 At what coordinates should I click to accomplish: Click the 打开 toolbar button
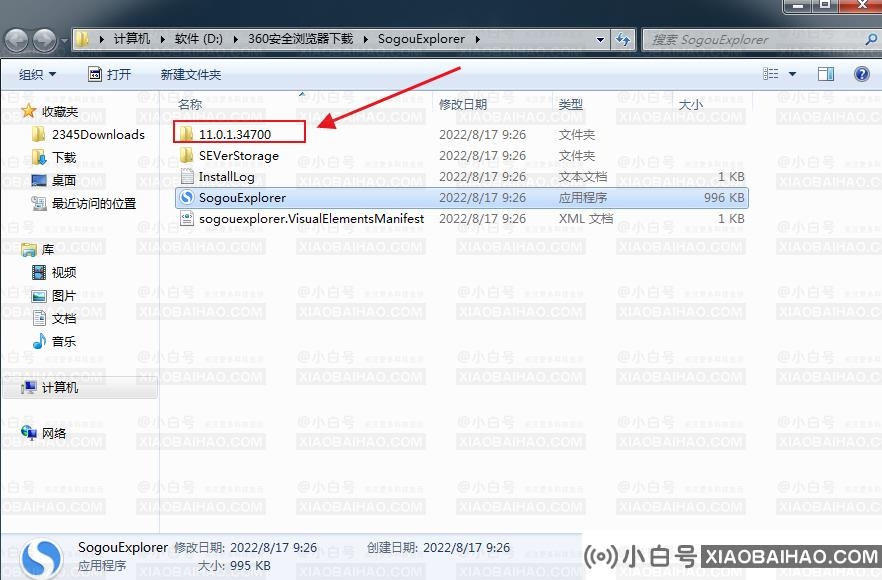click(110, 74)
